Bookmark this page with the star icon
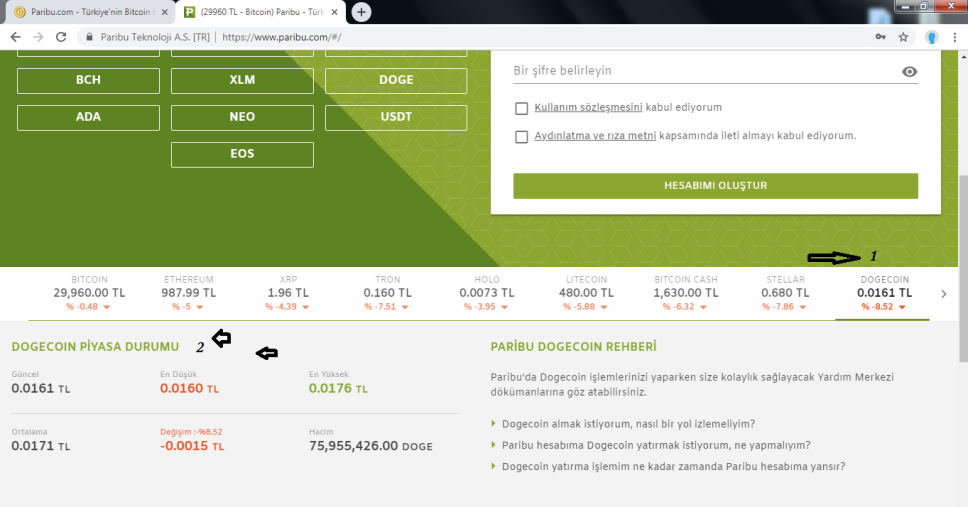Image resolution: width=968 pixels, height=507 pixels. (903, 37)
